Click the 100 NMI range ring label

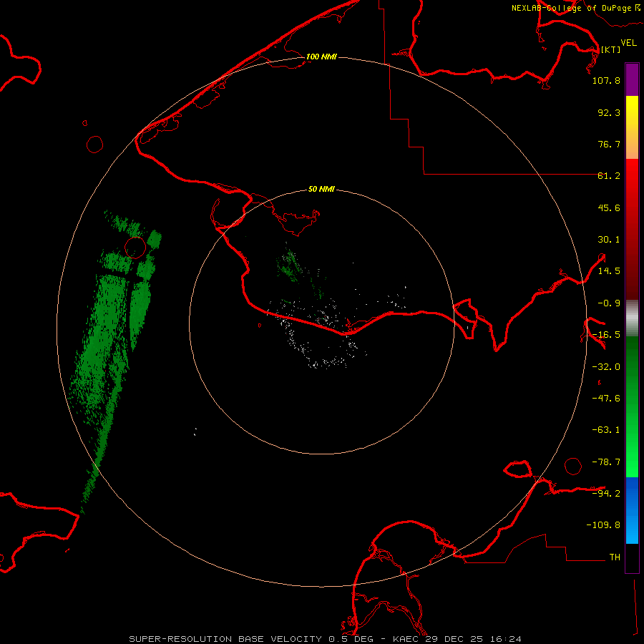[x=321, y=57]
